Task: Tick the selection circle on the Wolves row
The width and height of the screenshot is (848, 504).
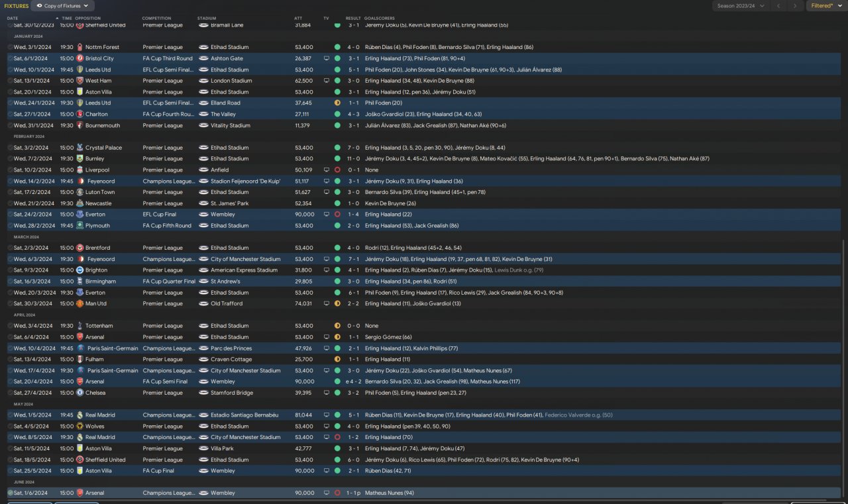Action: [x=10, y=427]
